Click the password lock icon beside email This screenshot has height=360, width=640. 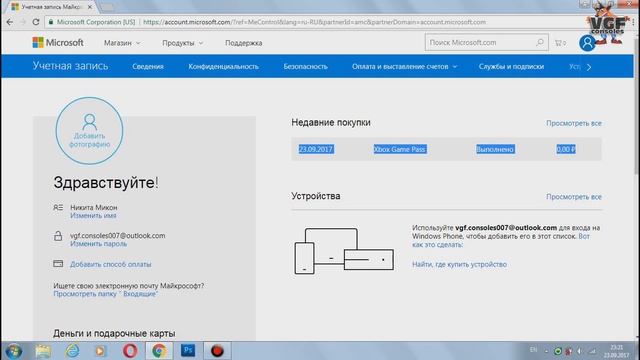click(58, 236)
